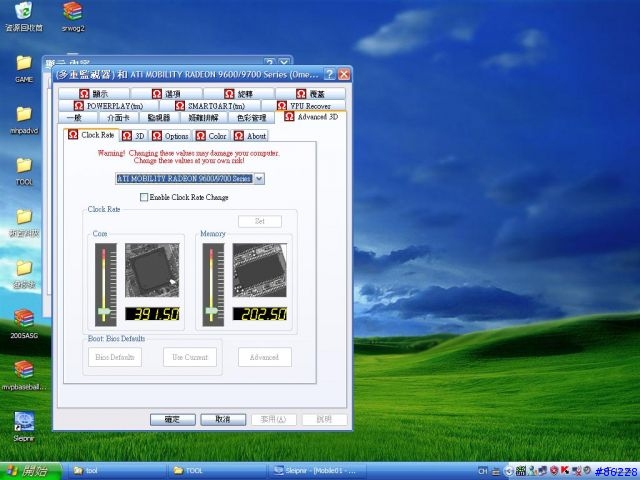The width and height of the screenshot is (640, 480).
Task: Enable Clock Rate Change checkbox
Action: coord(144,197)
